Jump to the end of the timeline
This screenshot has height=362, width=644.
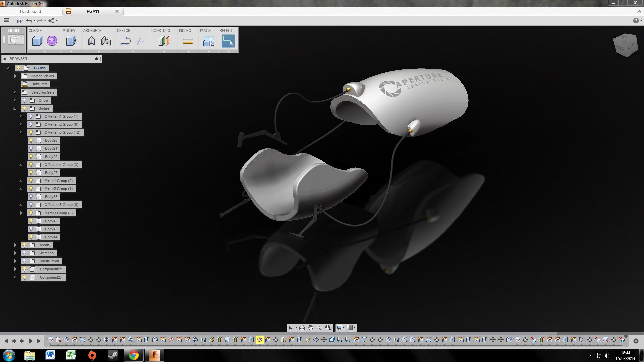pos(39,341)
